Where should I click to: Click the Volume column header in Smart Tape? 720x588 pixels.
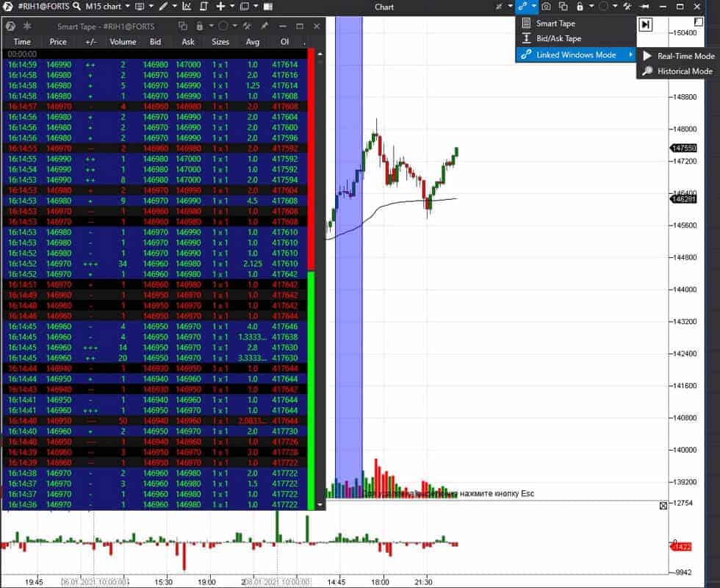point(123,42)
